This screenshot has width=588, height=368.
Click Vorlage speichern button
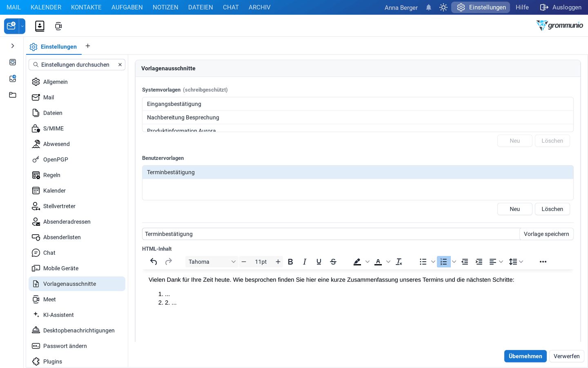point(546,234)
